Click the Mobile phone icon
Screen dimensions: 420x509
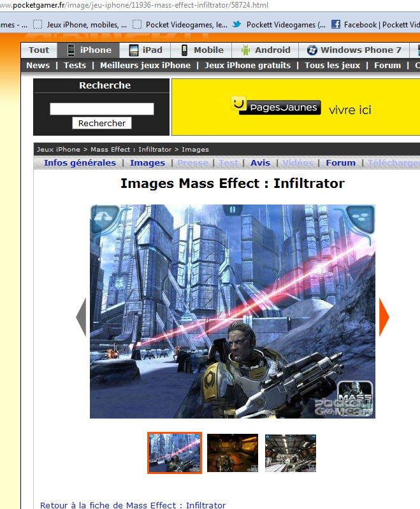coord(184,50)
